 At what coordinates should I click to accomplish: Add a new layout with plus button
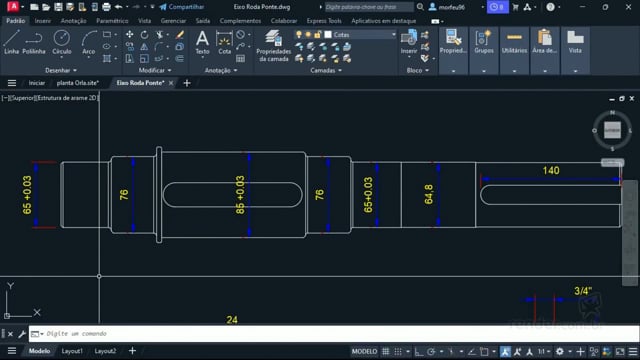(132, 351)
